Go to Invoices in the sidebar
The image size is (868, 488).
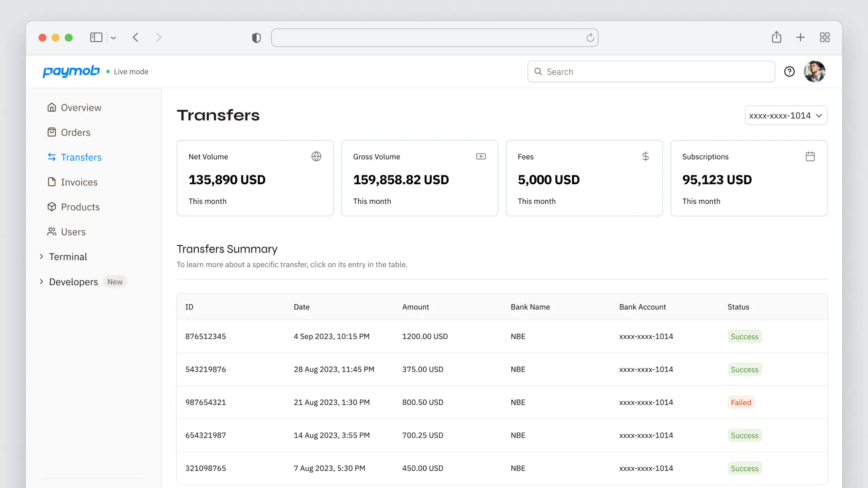[79, 182]
